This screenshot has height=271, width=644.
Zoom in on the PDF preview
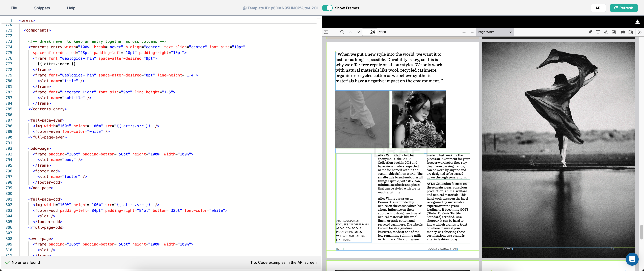pyautogui.click(x=472, y=32)
